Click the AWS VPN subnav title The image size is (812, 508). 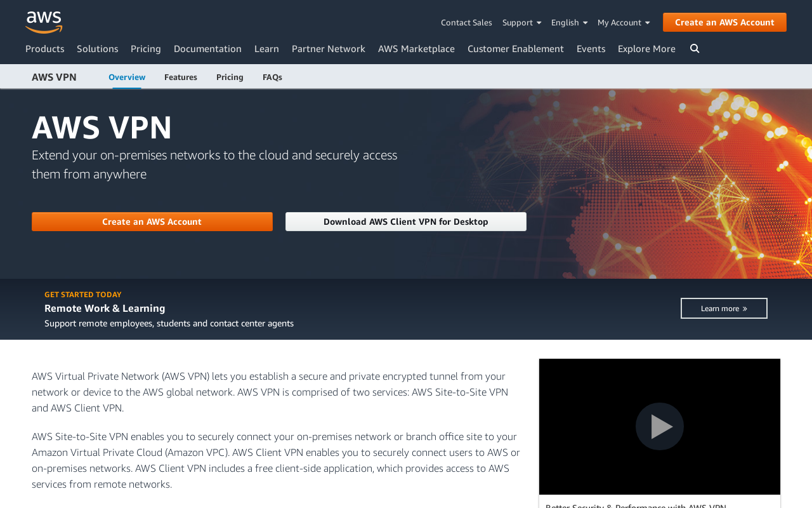(54, 77)
